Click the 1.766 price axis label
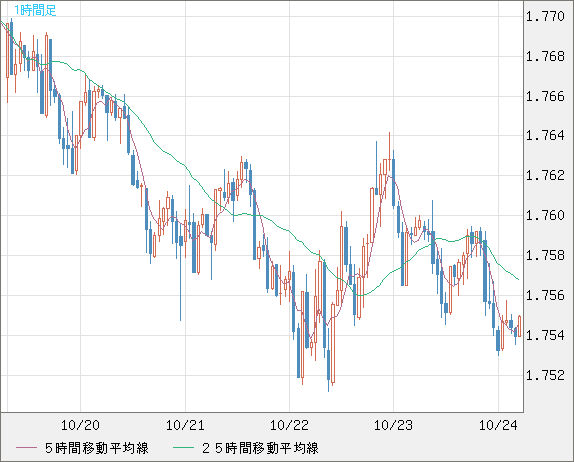 pos(545,96)
